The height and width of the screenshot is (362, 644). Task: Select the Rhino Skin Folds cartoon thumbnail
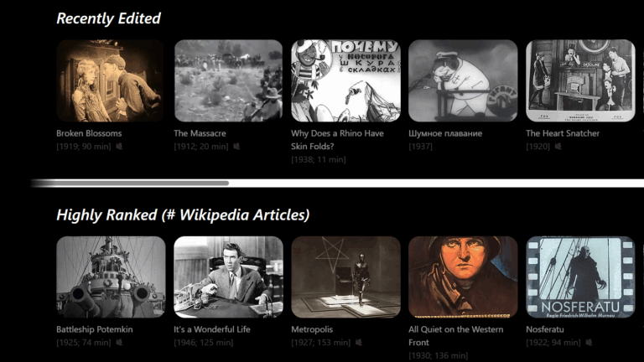[x=345, y=80]
